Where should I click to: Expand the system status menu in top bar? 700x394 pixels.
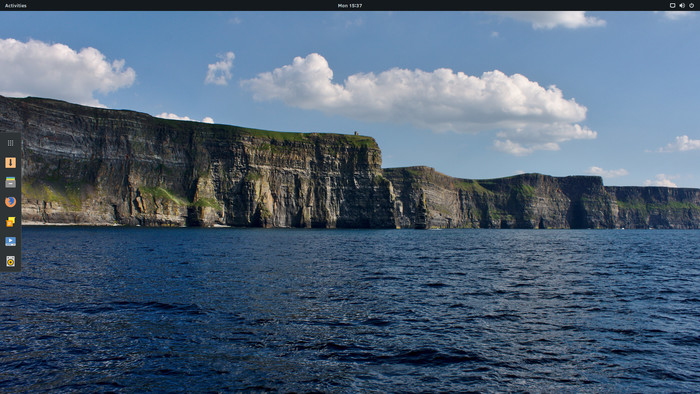(x=682, y=5)
